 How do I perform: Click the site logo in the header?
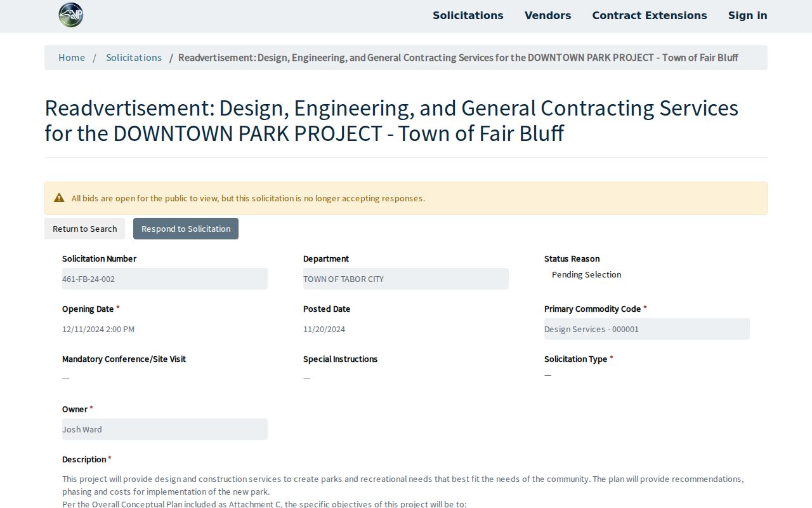(x=70, y=15)
